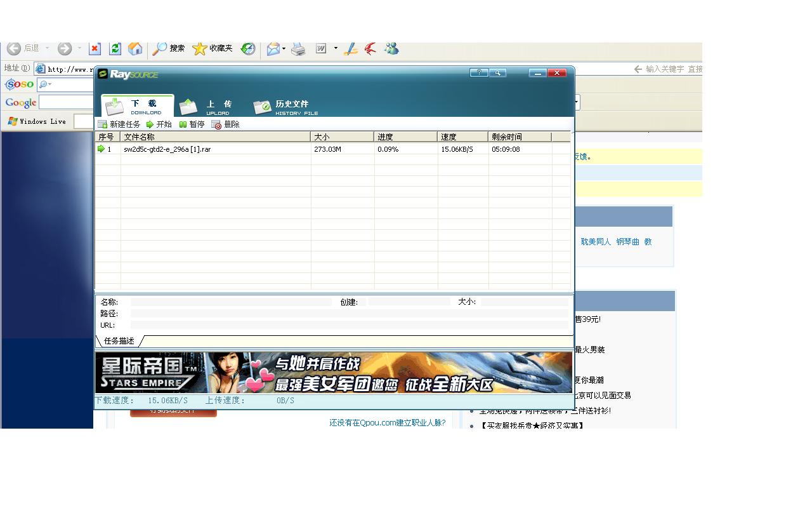Pause the download using 暂停
Viewport: 812px width, 508px height.
(x=192, y=124)
